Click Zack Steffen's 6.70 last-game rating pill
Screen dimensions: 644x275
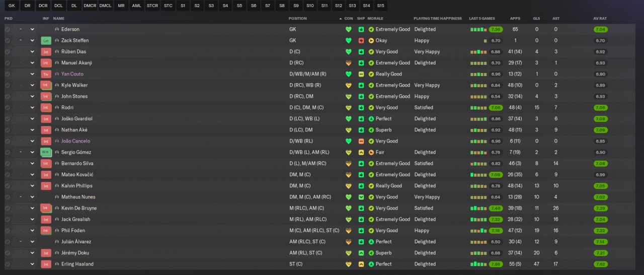click(x=496, y=40)
